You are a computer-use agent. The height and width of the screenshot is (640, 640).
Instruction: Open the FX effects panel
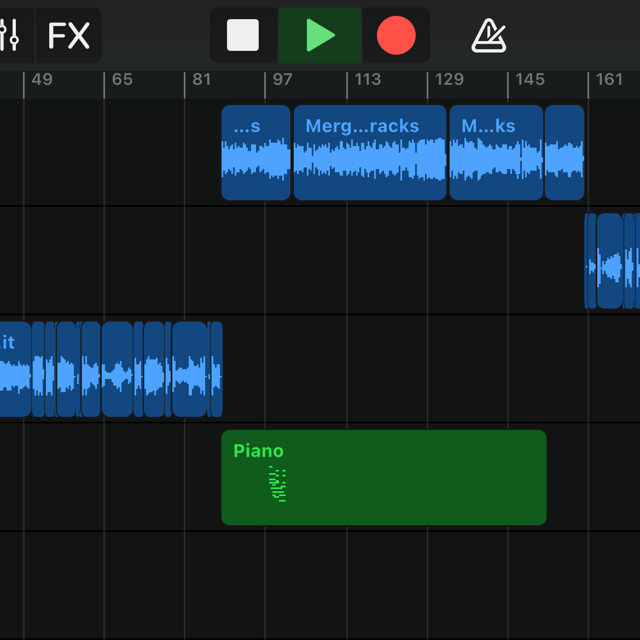point(69,35)
